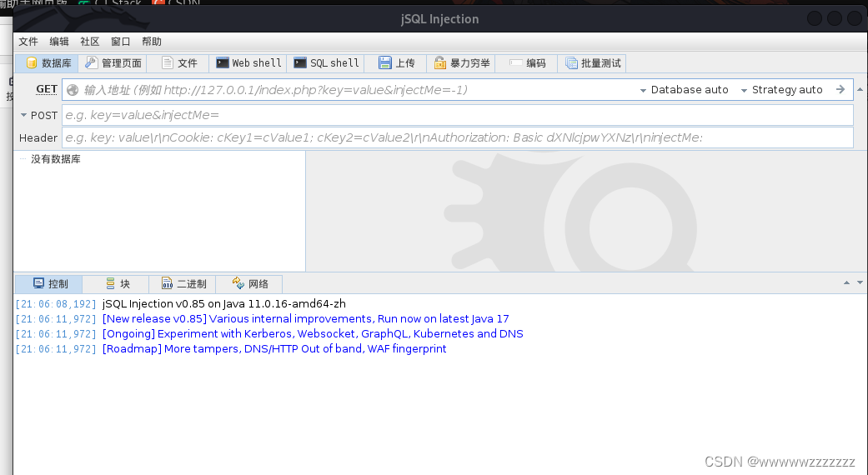Click the SQL shell terminal icon

pyautogui.click(x=299, y=62)
